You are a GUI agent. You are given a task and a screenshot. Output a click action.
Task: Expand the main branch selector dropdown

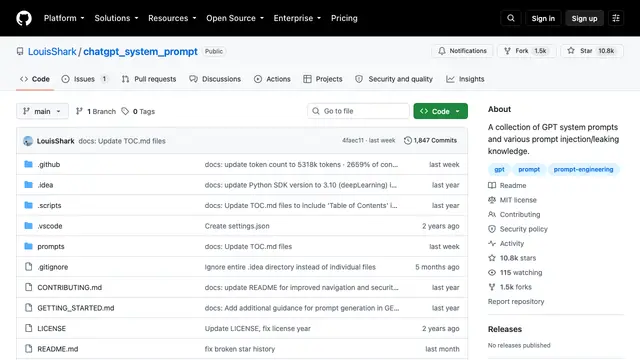42,111
